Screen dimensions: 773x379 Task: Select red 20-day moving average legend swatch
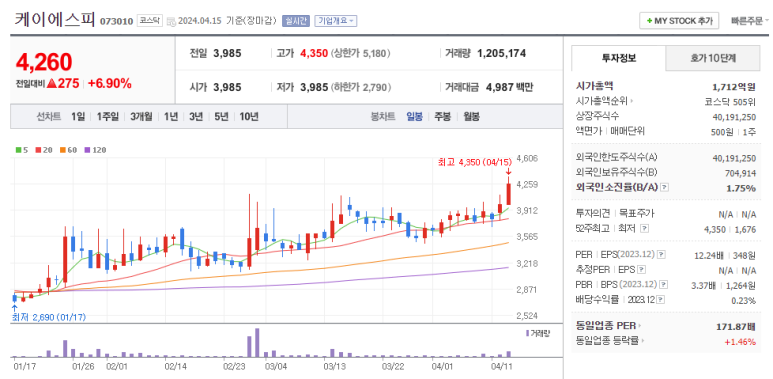38,150
